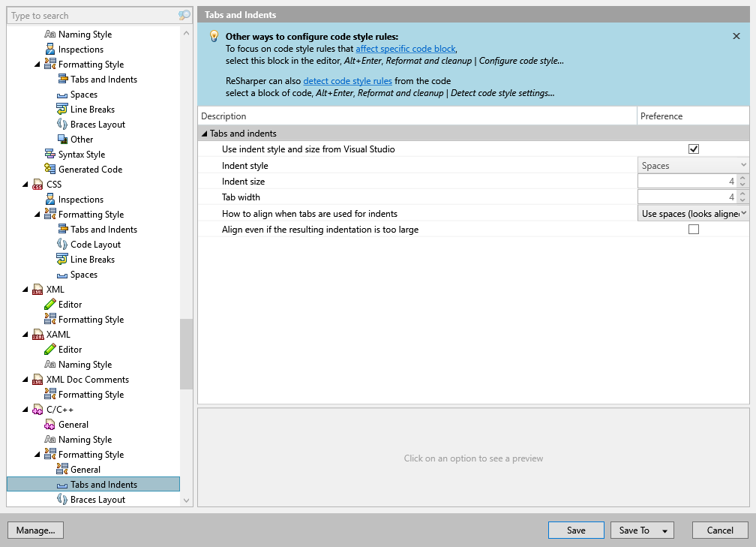756x547 pixels.
Task: Increase Indent size using the up stepper
Action: pos(742,178)
